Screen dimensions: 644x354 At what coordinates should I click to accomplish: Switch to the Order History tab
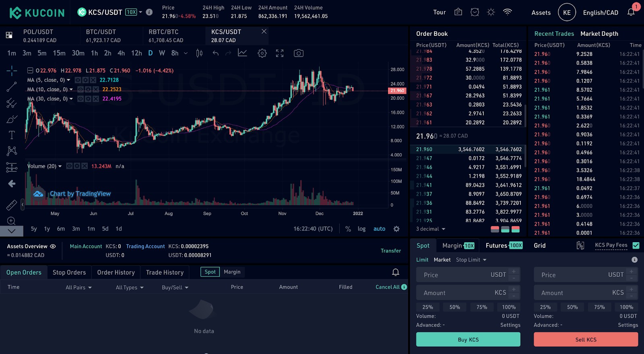(116, 272)
